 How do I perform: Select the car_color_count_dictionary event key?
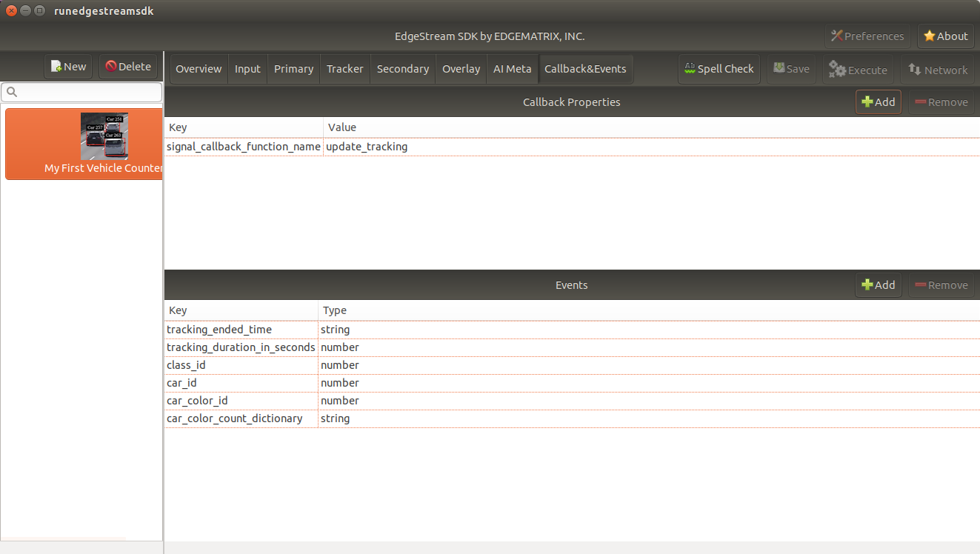coord(241,418)
